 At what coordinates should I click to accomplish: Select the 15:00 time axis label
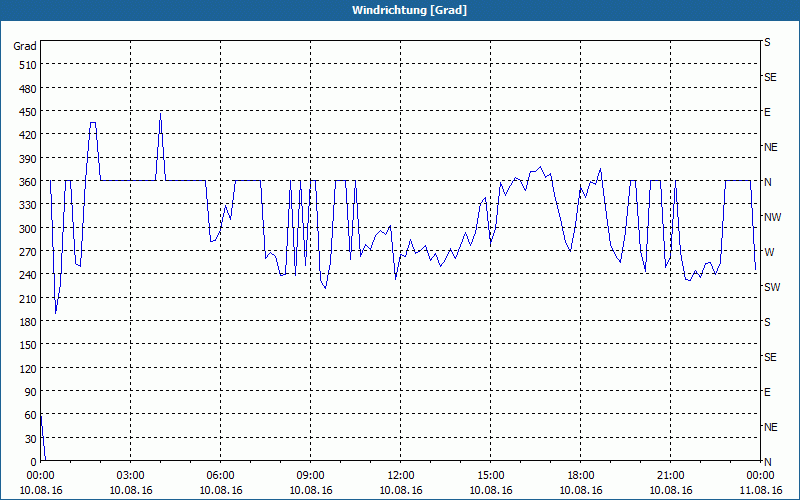tap(491, 476)
